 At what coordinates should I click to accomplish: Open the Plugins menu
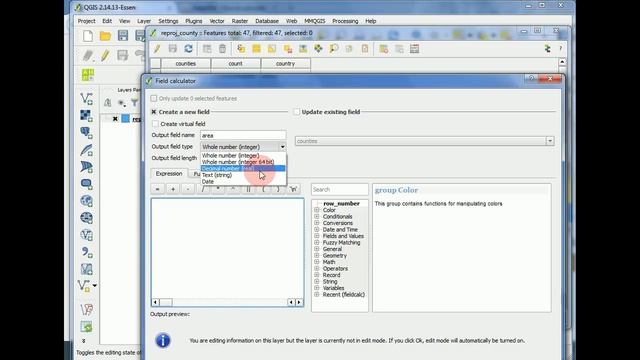click(193, 21)
